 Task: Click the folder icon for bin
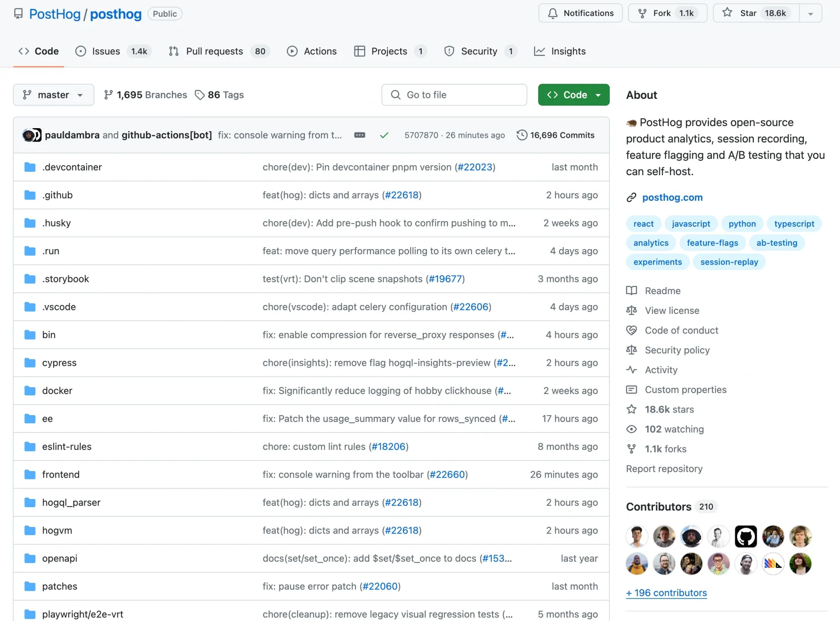[x=30, y=335]
